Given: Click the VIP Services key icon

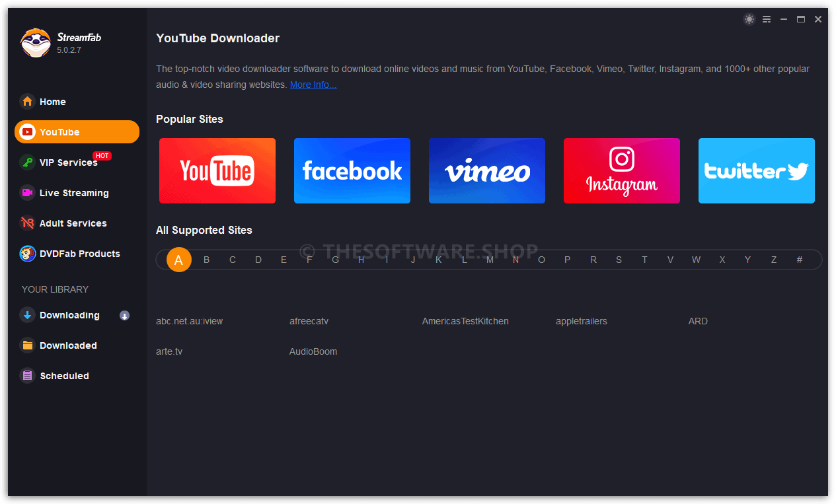Looking at the screenshot, I should 27,162.
